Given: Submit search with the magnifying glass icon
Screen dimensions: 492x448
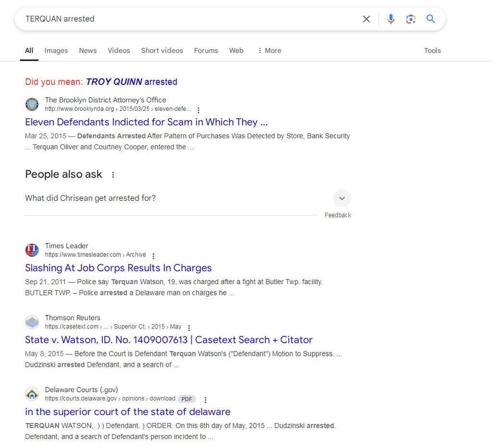Looking at the screenshot, I should pos(431,19).
